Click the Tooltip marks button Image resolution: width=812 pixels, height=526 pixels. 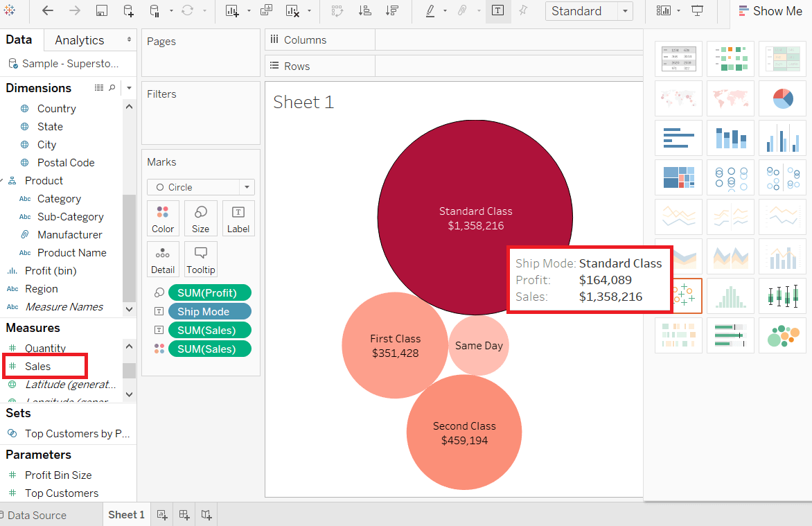coord(200,259)
